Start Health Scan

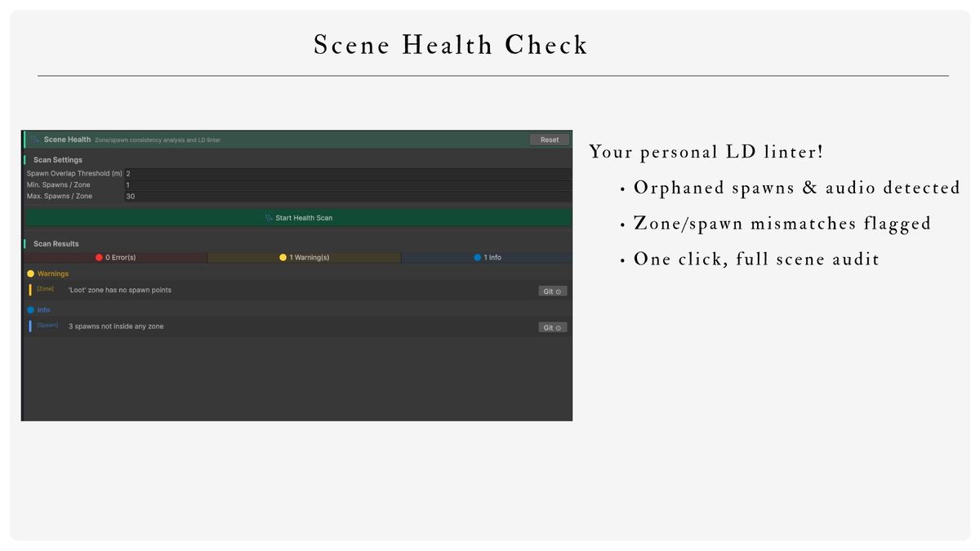[x=298, y=218]
